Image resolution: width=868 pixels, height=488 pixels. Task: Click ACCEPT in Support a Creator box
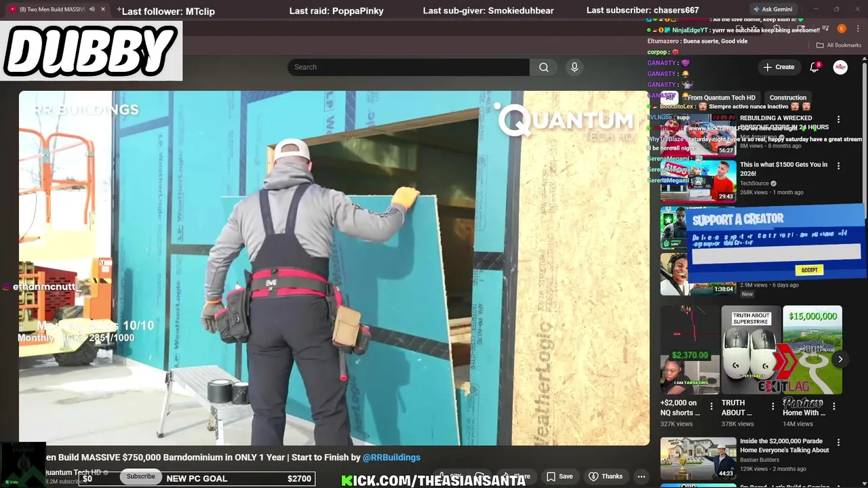pyautogui.click(x=810, y=270)
